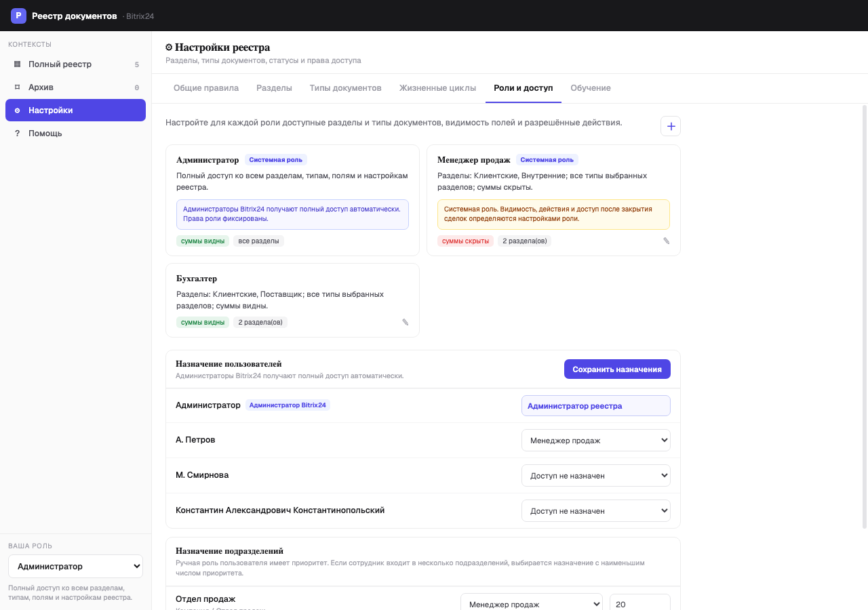Click the Настройки gear icon in sidebar
The image size is (868, 610).
coord(18,110)
